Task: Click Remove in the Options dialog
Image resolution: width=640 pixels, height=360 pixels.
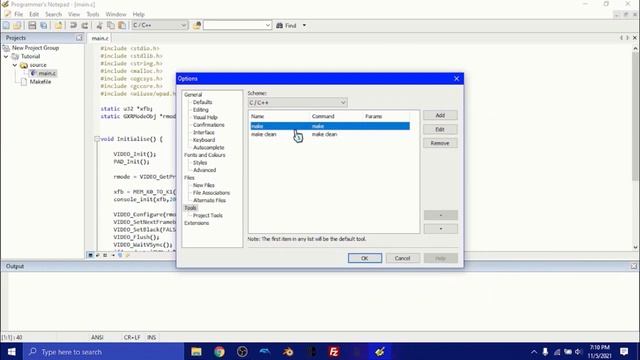Action: [440, 143]
